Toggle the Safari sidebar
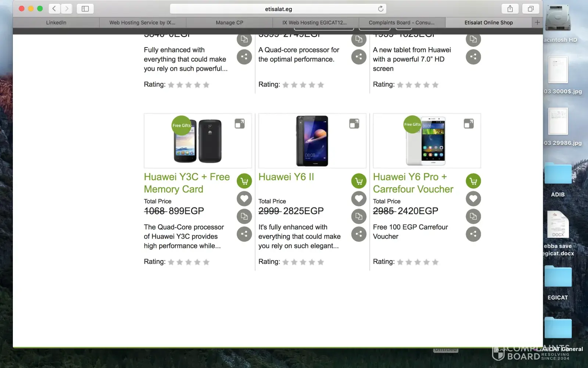 85,9
